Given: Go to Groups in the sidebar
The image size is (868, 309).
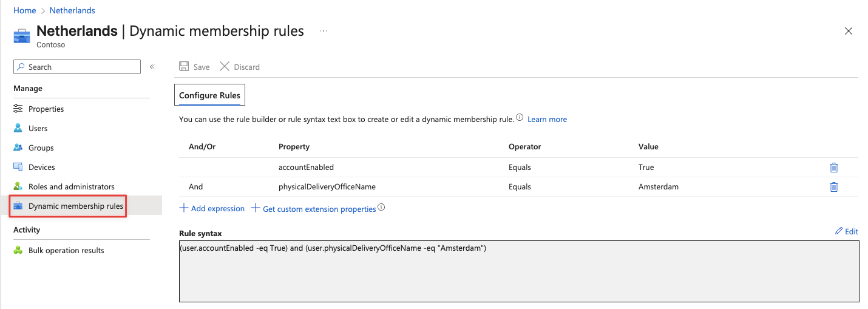Looking at the screenshot, I should (41, 148).
